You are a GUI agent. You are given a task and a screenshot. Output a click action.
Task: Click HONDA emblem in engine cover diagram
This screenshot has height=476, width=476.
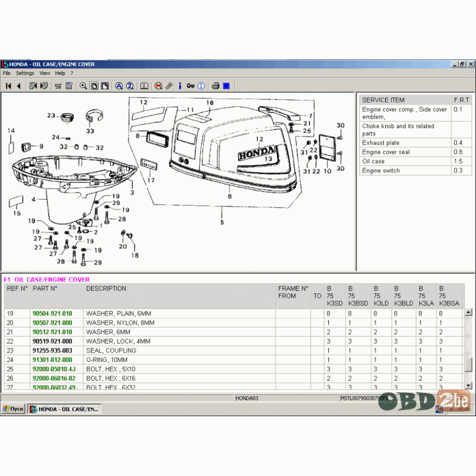point(257,153)
